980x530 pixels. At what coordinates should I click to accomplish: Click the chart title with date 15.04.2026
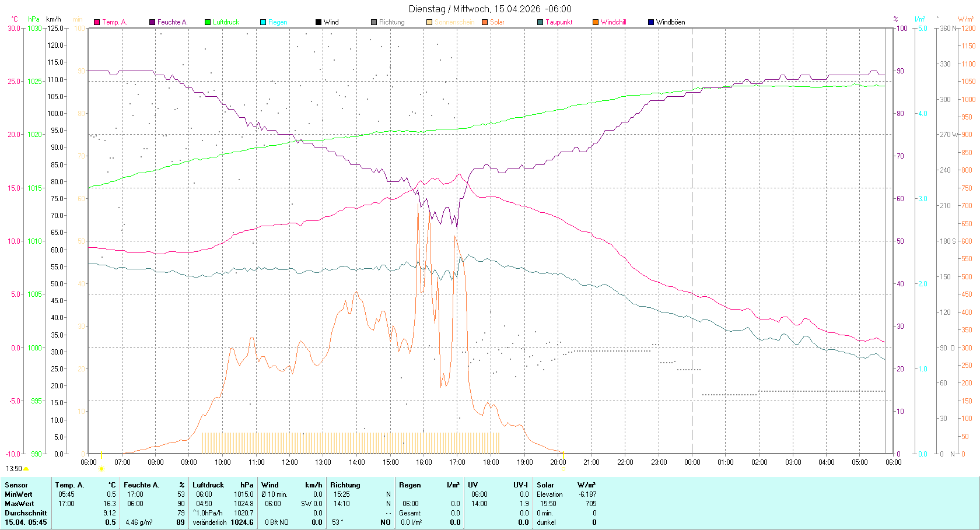[490, 9]
